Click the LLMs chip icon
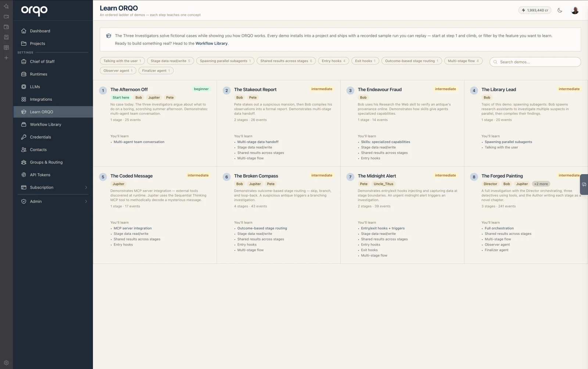 point(24,87)
